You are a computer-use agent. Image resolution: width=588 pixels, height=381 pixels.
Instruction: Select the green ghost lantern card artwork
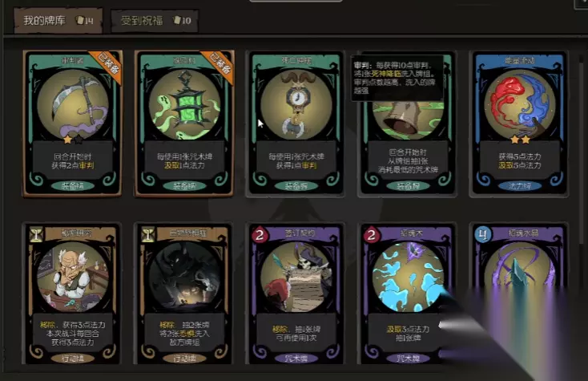184,104
